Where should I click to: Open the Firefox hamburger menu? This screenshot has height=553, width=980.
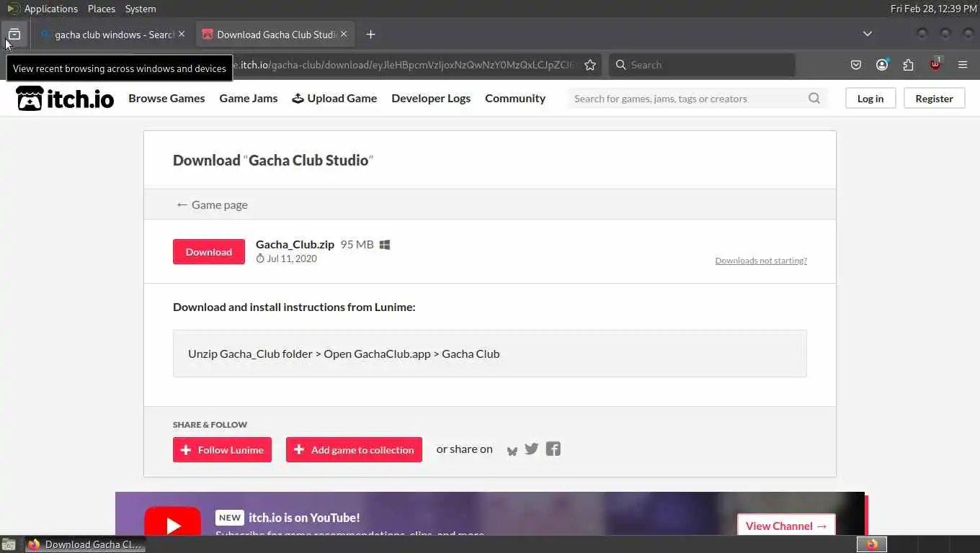[963, 65]
